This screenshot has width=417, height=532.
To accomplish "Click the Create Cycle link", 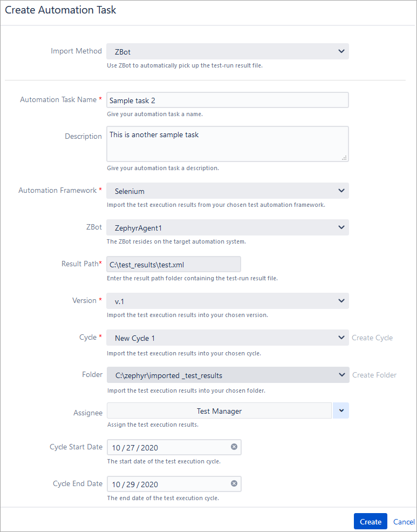I will pos(372,337).
